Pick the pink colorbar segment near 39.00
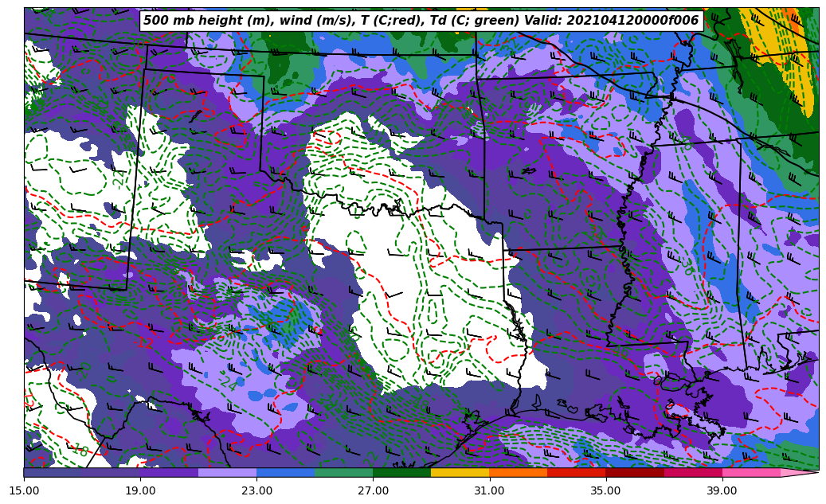The height and width of the screenshot is (504, 826). 750,472
